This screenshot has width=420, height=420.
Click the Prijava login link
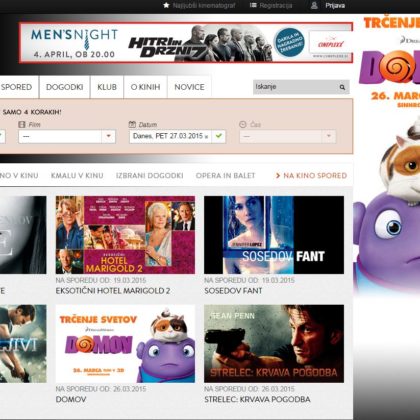tap(335, 5)
